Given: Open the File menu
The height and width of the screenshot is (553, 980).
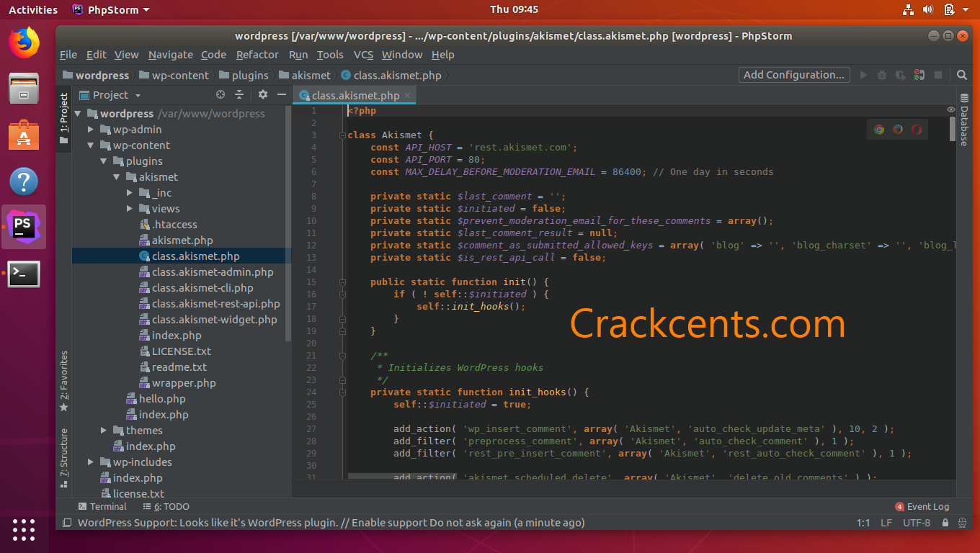Looking at the screenshot, I should tap(68, 55).
